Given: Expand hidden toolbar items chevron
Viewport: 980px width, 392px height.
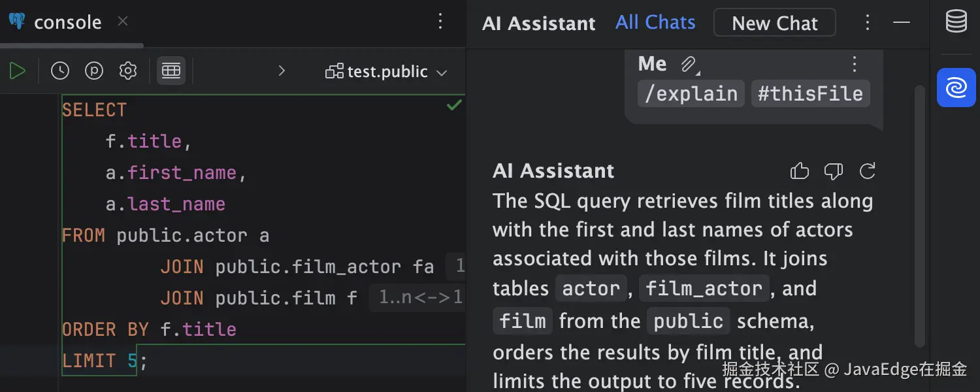Looking at the screenshot, I should pyautogui.click(x=282, y=71).
